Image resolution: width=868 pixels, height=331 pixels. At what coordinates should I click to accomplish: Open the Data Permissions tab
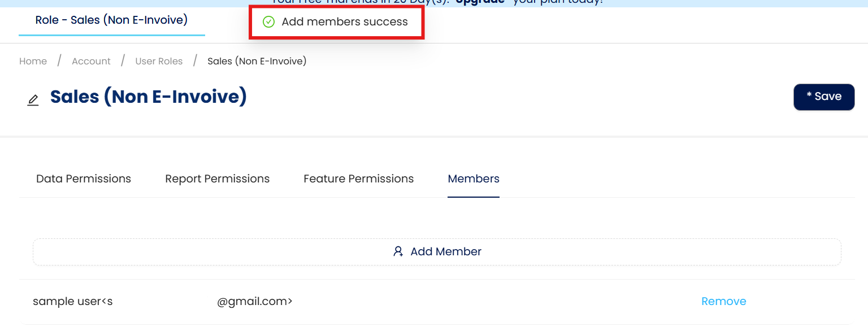[84, 179]
